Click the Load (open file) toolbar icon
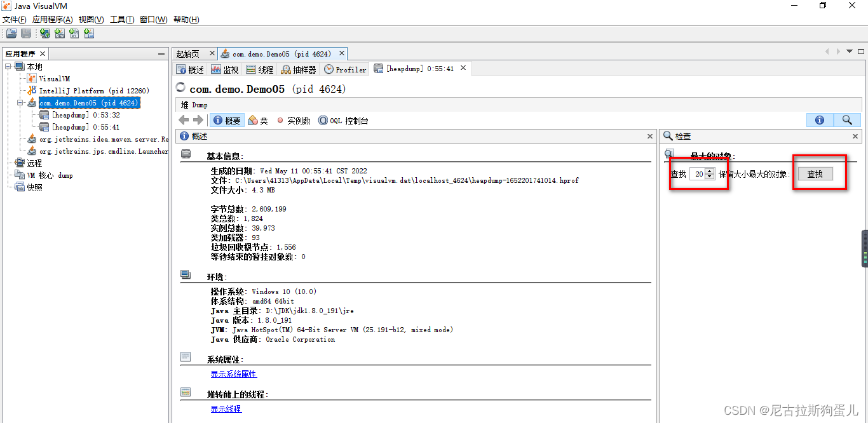868x423 pixels. pyautogui.click(x=11, y=34)
